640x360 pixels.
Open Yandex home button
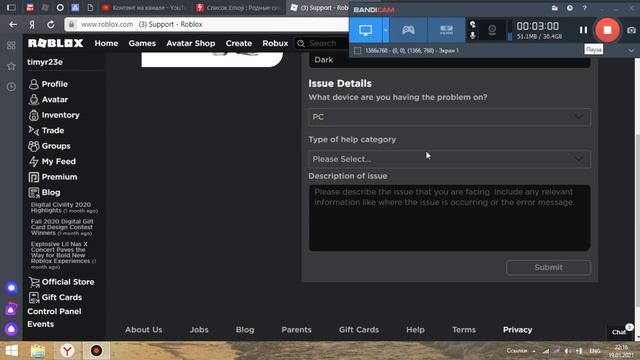(x=32, y=24)
